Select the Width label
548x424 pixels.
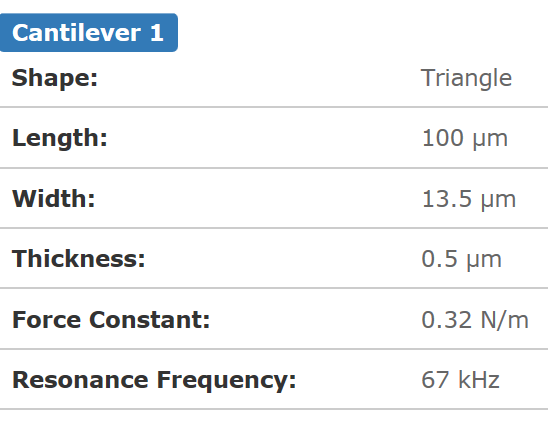54,199
